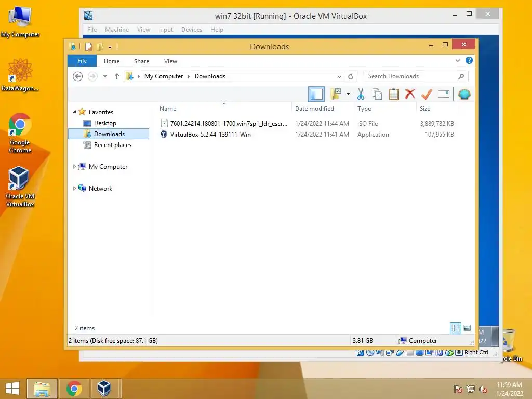This screenshot has width=532, height=399.
Task: Open Machine menu in VirtualBox window
Action: click(x=117, y=30)
